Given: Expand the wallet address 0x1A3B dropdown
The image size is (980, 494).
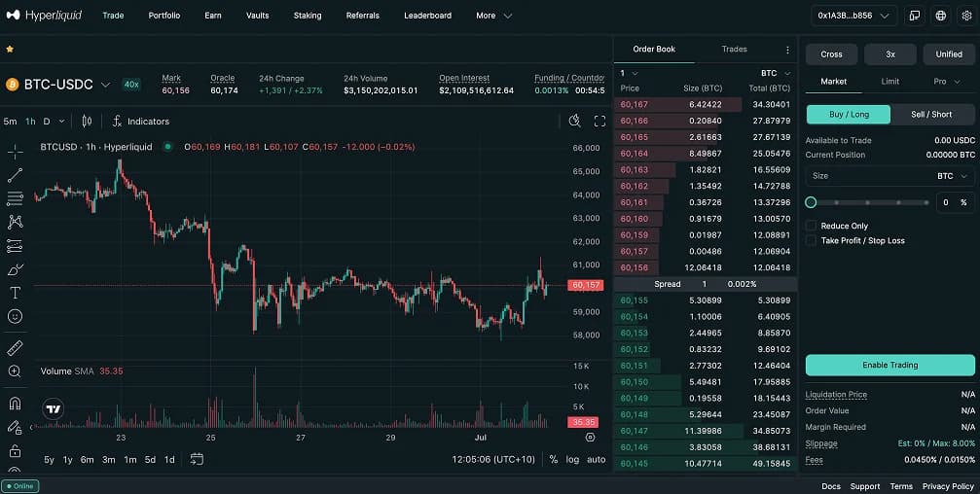Looking at the screenshot, I should 853,16.
